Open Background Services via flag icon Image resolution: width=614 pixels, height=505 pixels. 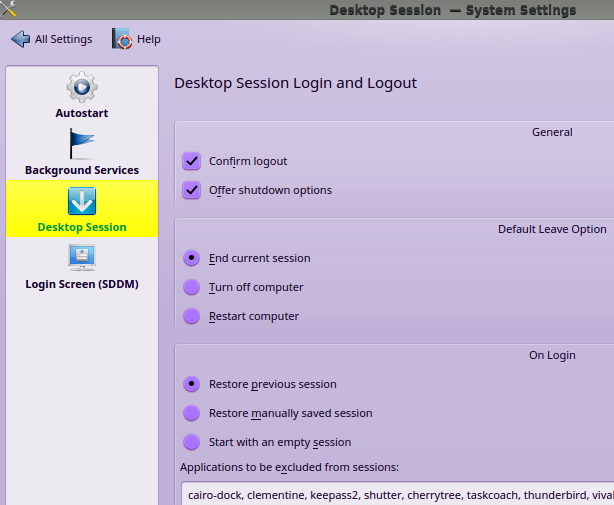81,144
